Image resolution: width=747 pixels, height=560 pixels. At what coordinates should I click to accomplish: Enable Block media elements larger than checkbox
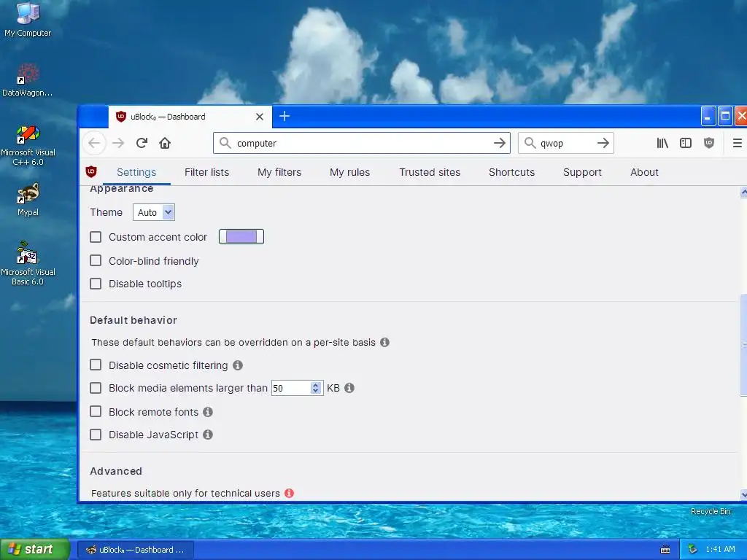click(96, 388)
